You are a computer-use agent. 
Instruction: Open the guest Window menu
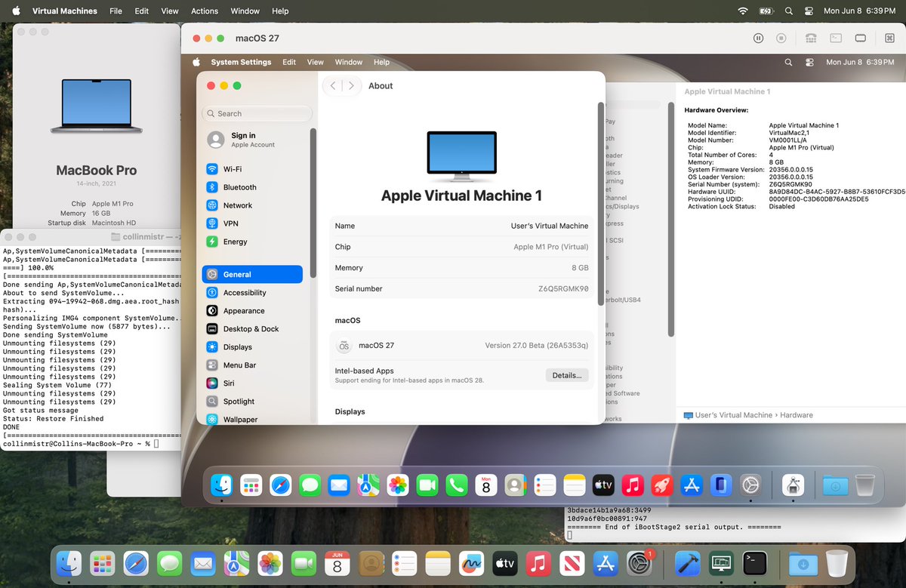pos(349,63)
